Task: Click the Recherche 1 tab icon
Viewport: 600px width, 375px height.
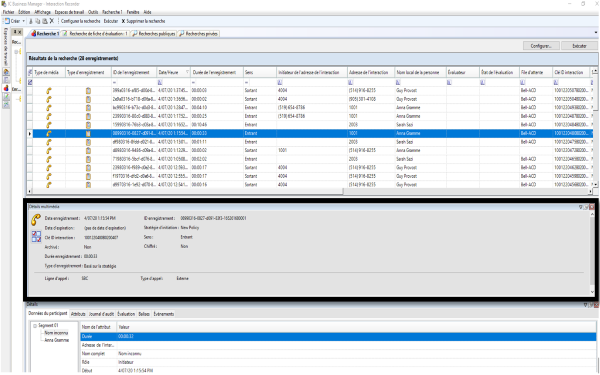Action: pyautogui.click(x=33, y=34)
